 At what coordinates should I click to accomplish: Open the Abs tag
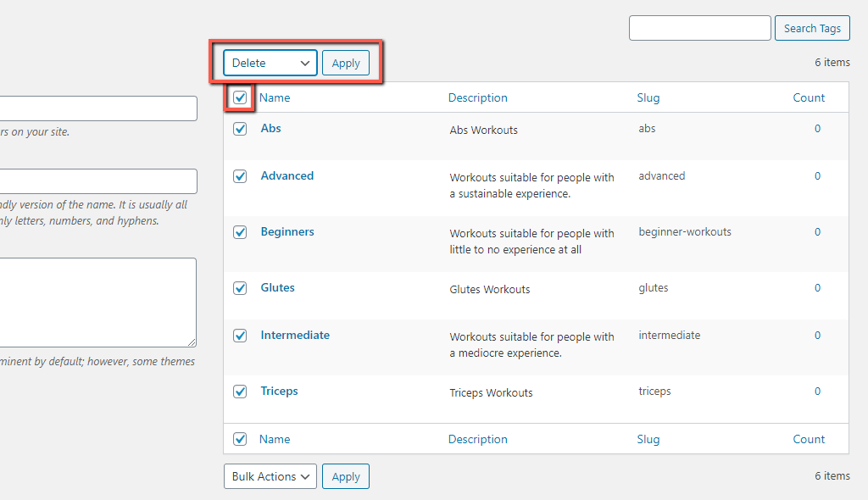[x=270, y=128]
